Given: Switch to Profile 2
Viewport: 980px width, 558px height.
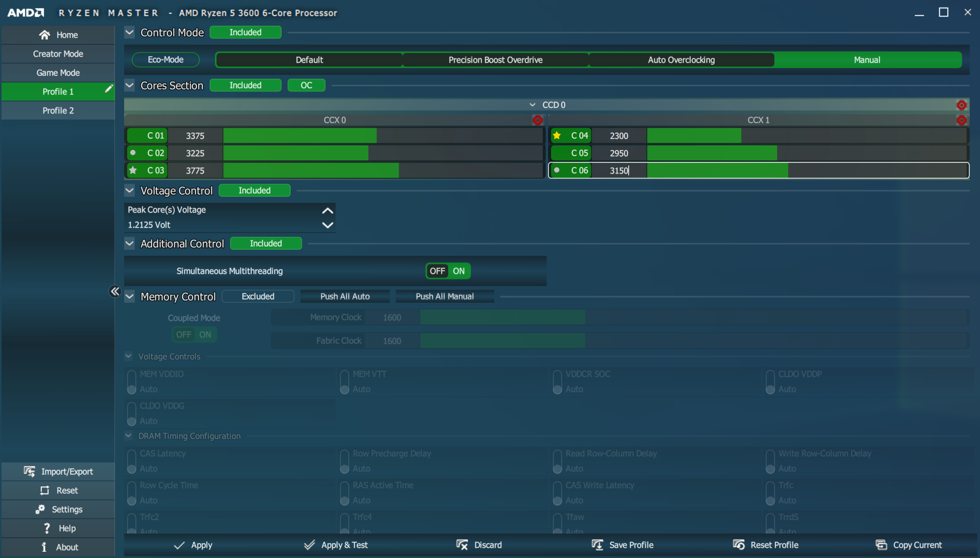Looking at the screenshot, I should point(58,110).
